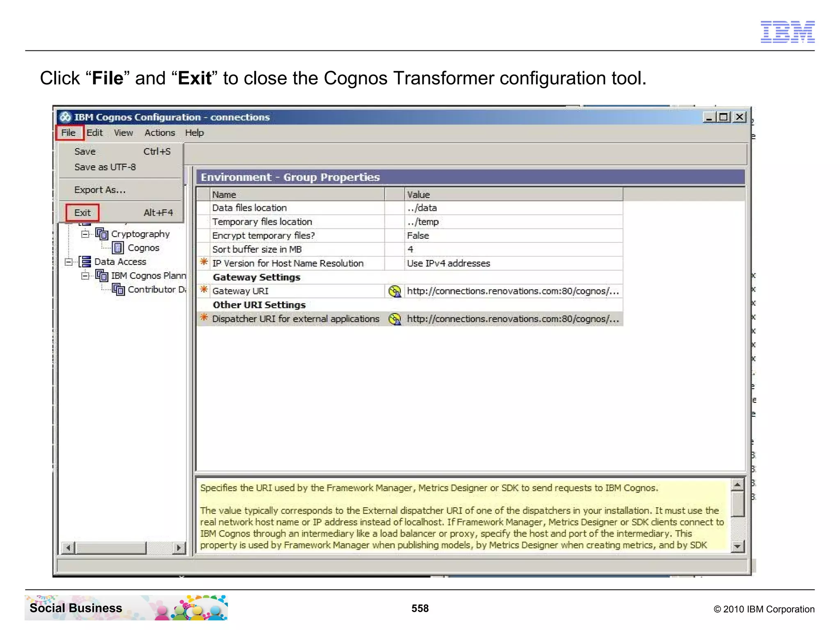Screen dimensions: 840x630
Task: Click description pane scroll down arrow
Action: 737,546
